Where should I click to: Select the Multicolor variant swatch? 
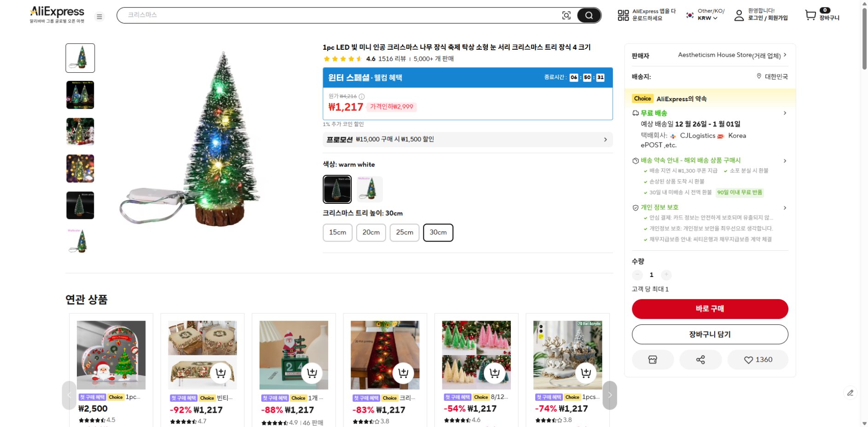(370, 189)
